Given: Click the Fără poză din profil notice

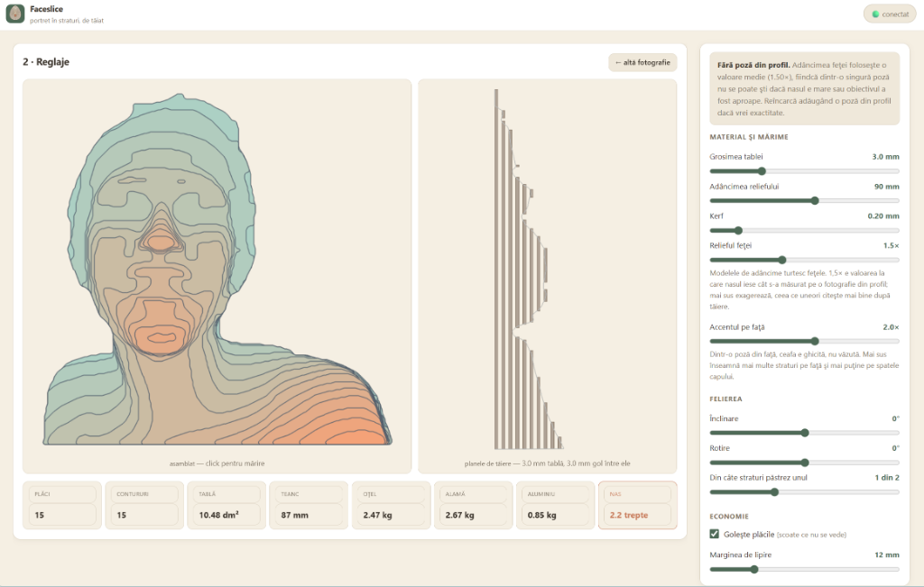Looking at the screenshot, I should pos(804,88).
